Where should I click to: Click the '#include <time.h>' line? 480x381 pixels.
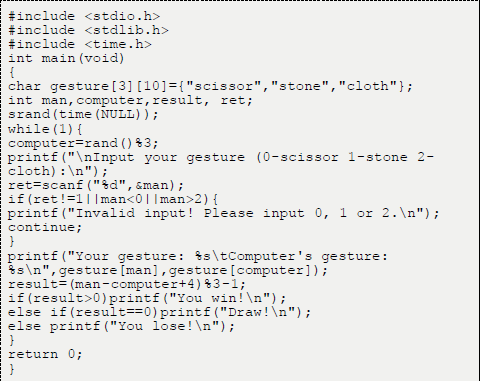coord(80,44)
